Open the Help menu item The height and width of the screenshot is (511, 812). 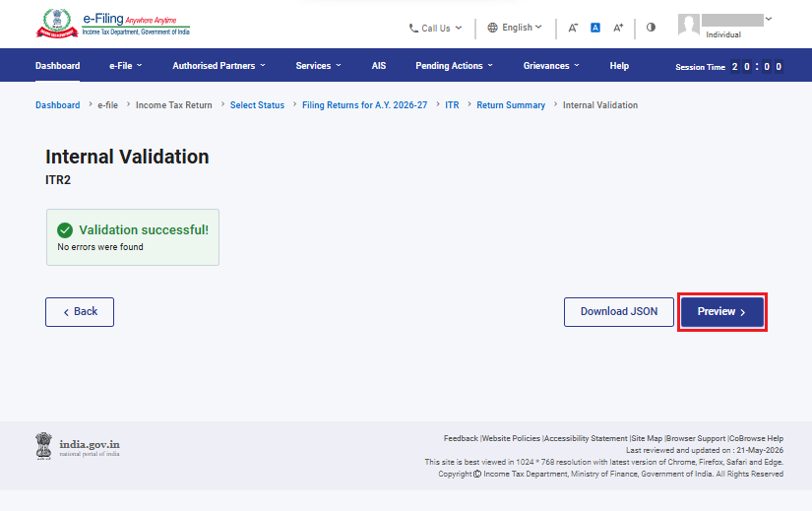coord(619,66)
